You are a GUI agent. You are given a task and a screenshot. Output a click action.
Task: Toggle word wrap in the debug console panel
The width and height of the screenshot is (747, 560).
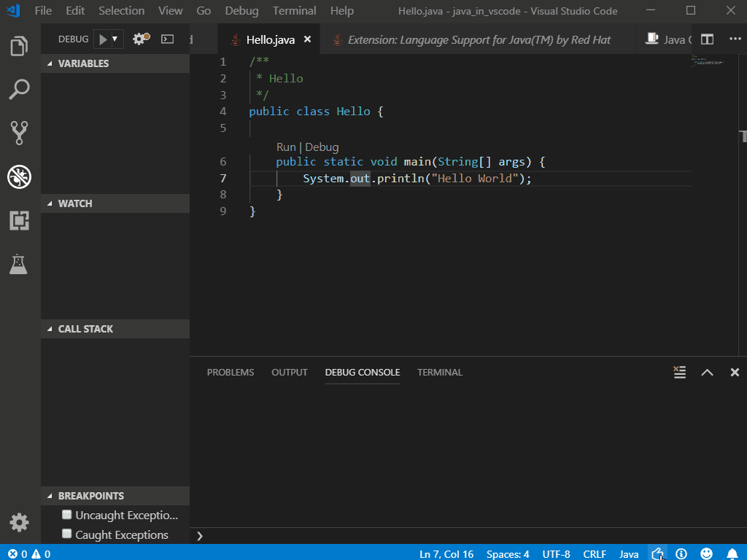point(679,372)
